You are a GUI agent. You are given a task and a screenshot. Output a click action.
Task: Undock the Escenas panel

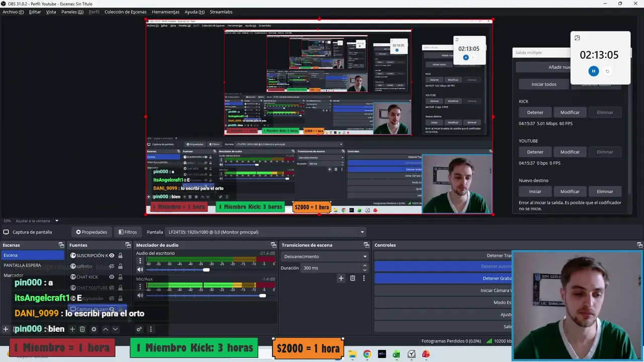pos(61,245)
